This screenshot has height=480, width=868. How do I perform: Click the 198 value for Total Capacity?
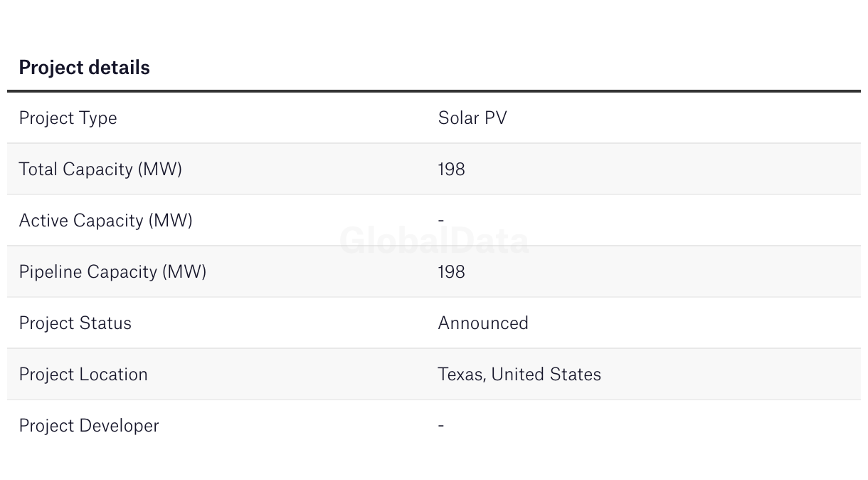coord(451,169)
